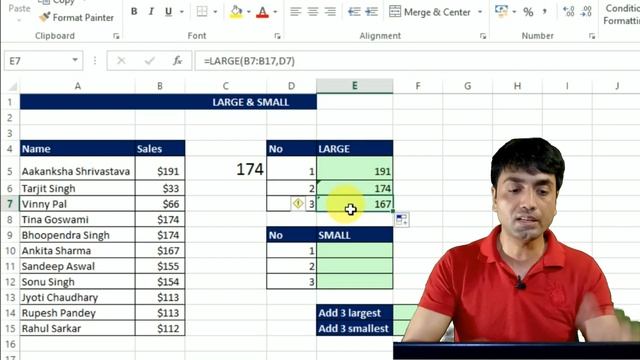Click the SMALL header cell
Viewport: 640px width, 360px height.
point(355,235)
